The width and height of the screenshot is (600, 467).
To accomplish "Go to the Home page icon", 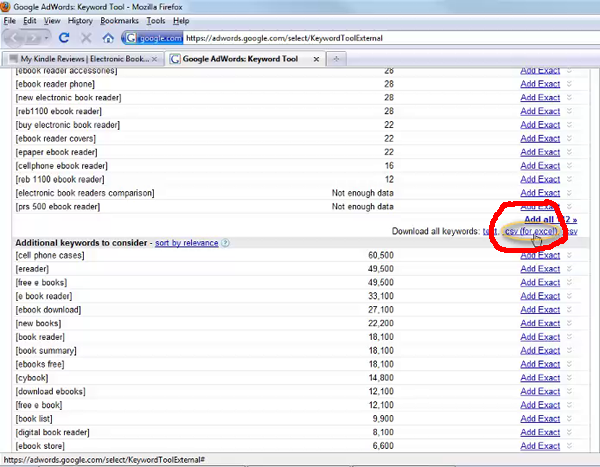I will click(106, 38).
